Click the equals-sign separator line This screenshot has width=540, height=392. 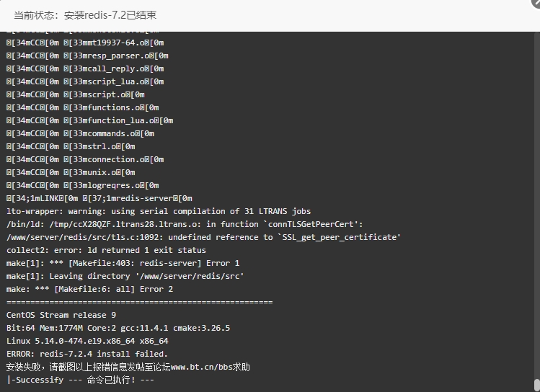point(139,302)
